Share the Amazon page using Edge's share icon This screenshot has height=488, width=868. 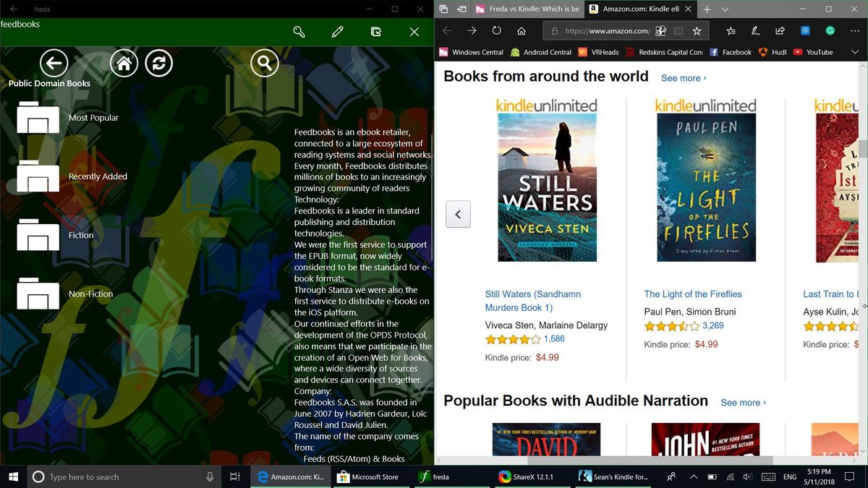tap(780, 30)
